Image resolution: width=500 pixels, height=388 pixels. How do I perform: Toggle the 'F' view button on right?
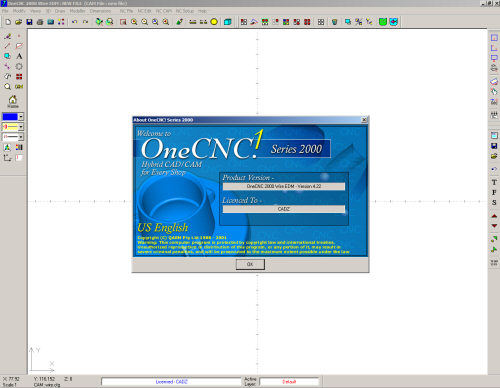[494, 192]
